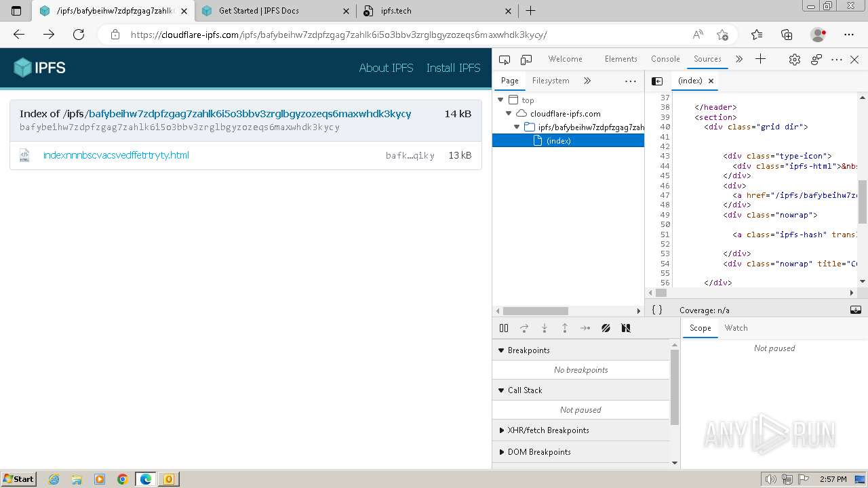Open Install IPFS link

453,68
